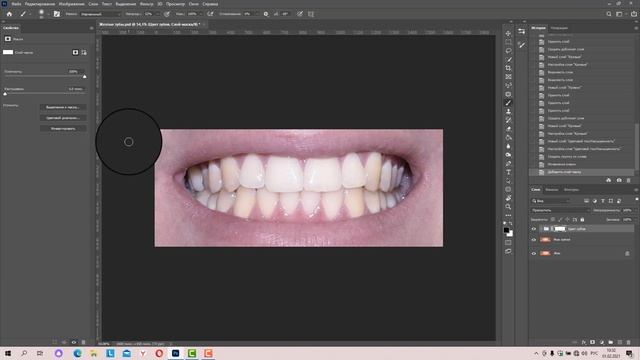
Task: Hide the 'Цвет зубов' group layer
Action: click(533, 229)
